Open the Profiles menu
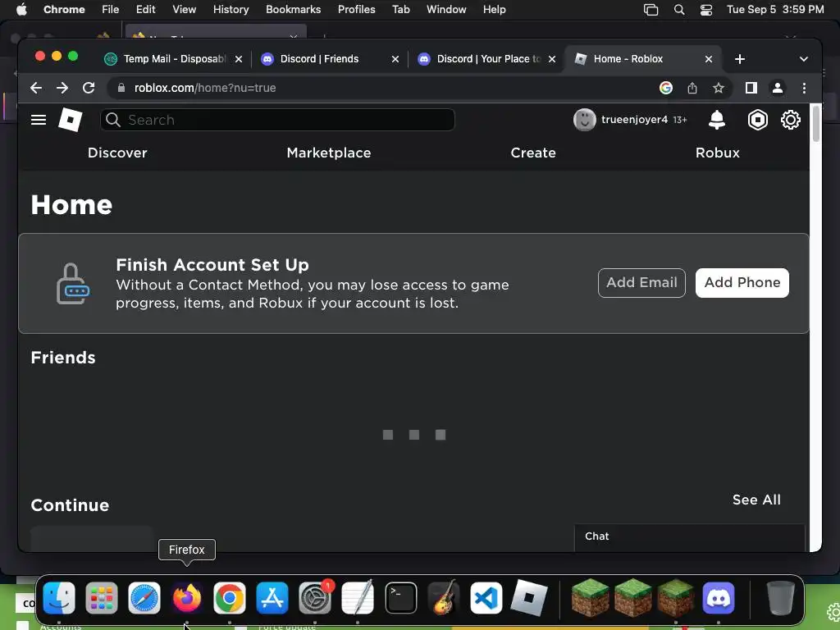Screen dimensions: 840x630 (x=356, y=10)
